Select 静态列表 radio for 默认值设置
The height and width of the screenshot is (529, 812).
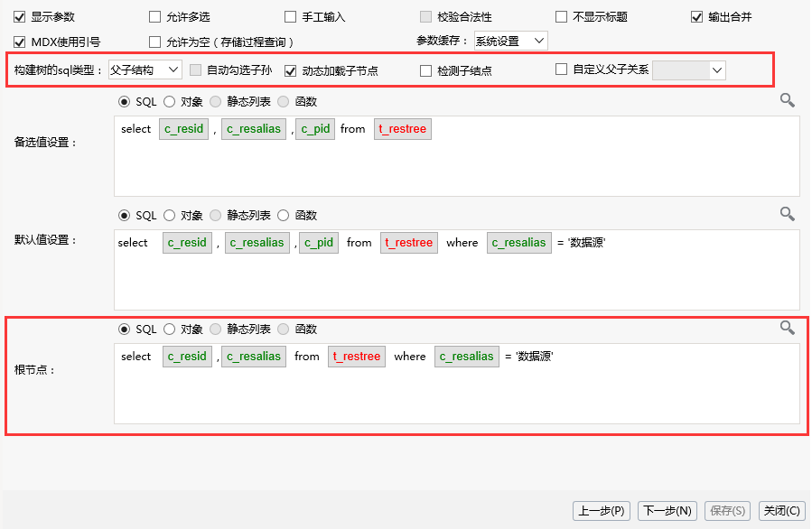[x=216, y=216]
